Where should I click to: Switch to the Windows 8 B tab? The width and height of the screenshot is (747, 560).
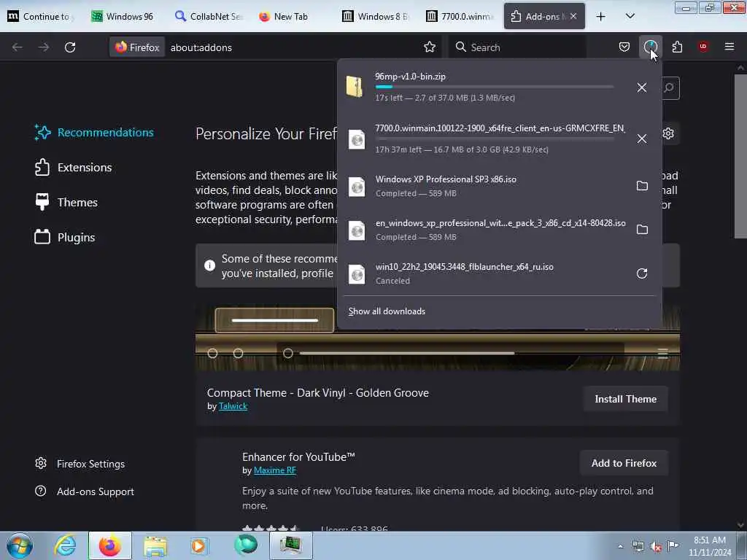pos(376,16)
